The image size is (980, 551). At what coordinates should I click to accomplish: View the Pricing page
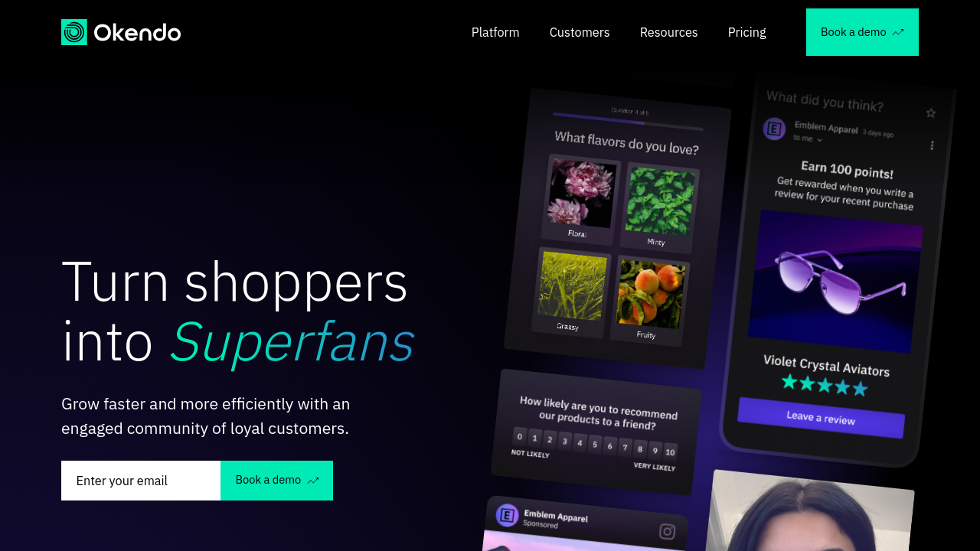[x=747, y=32]
